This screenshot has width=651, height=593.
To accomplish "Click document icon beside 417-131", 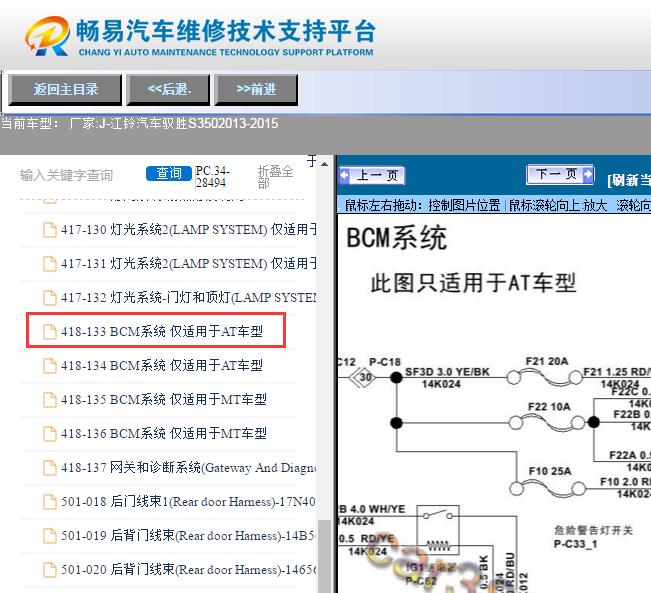I will click(50, 264).
